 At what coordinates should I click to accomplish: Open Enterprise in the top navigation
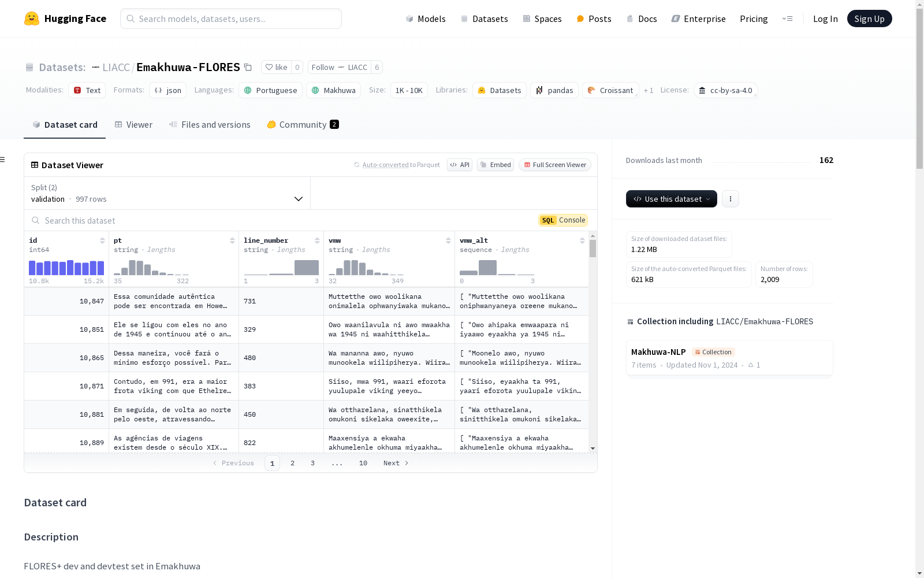[699, 18]
